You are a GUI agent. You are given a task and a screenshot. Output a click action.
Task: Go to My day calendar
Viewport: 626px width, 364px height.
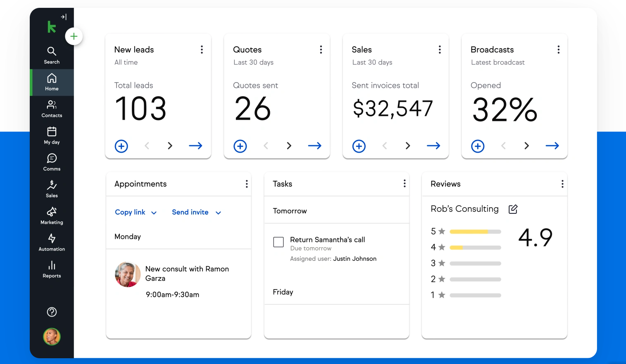pyautogui.click(x=52, y=136)
